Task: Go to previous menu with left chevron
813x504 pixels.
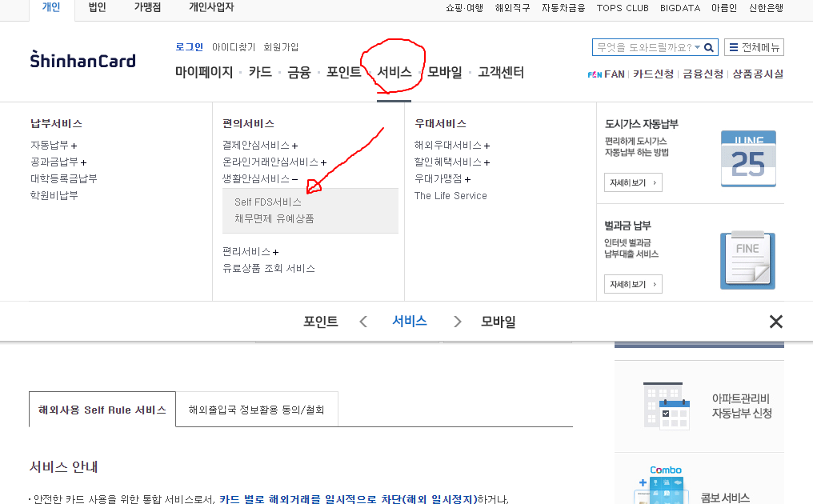Action: [x=363, y=322]
